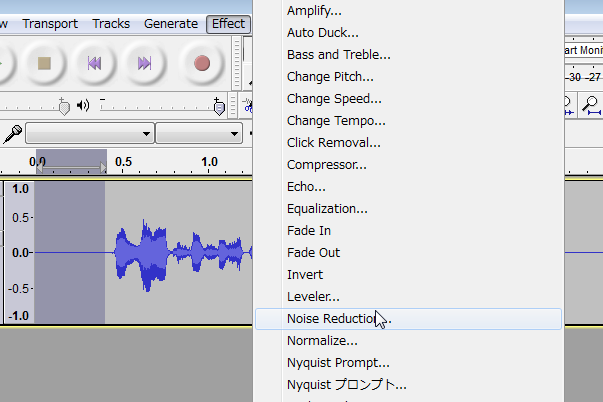Image resolution: width=603 pixels, height=402 pixels.
Task: Choose Amplify from the effect list
Action: tap(313, 11)
